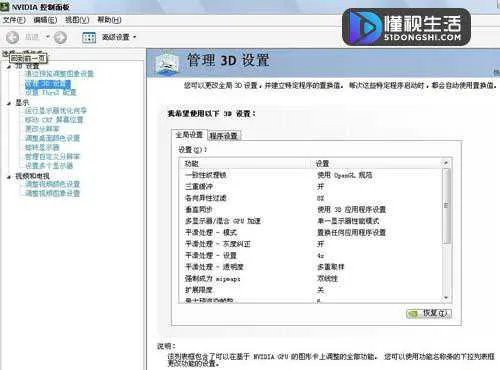Click the settings list scroll-down arrow

(446, 298)
